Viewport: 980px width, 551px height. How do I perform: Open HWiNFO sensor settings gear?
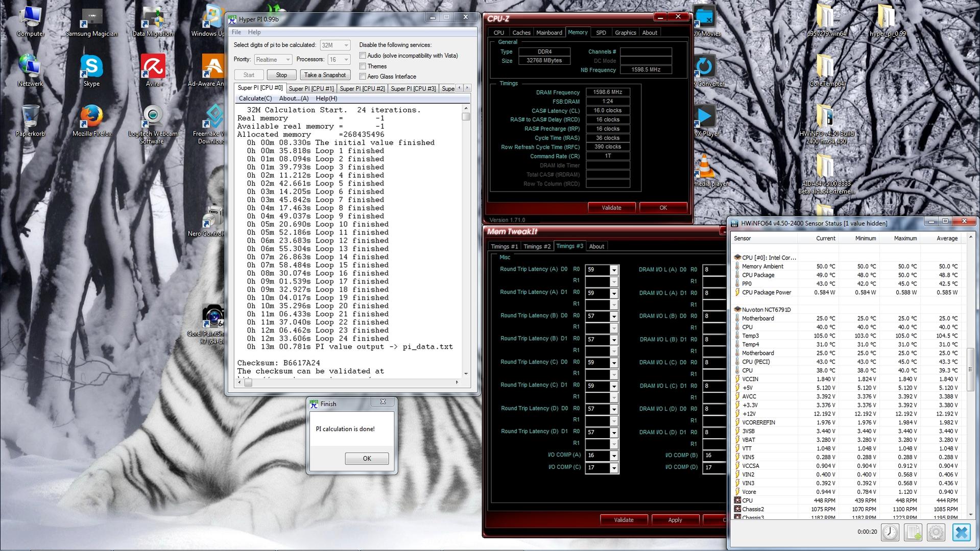point(936,532)
